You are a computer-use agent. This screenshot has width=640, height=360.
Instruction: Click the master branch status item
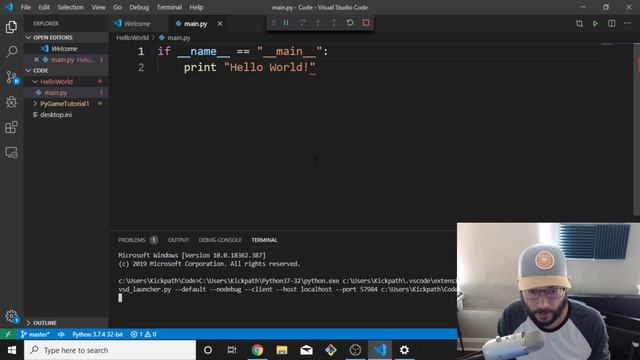point(35,334)
